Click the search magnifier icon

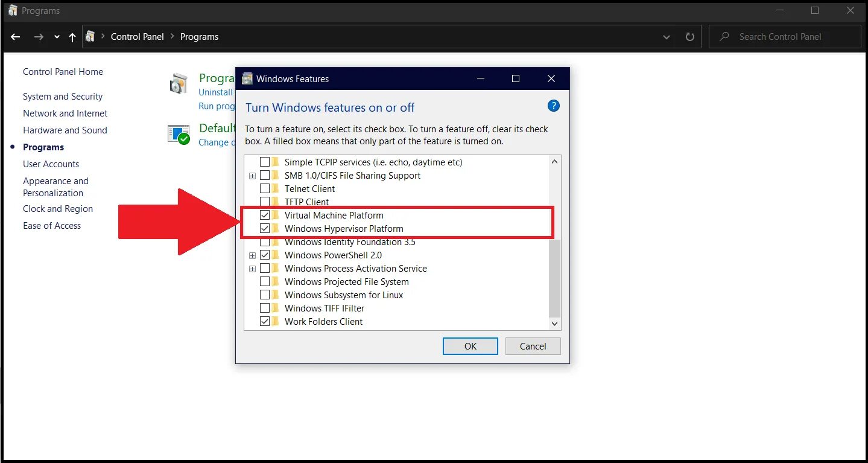pos(724,37)
